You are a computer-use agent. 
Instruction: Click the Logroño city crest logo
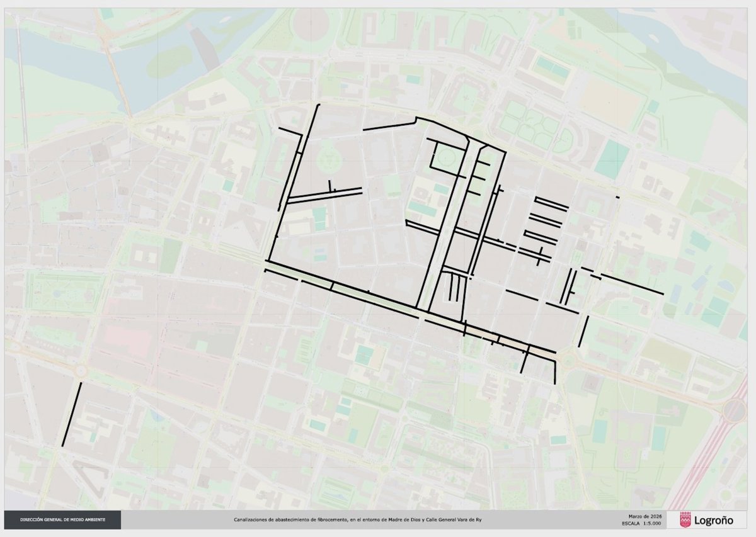685,520
